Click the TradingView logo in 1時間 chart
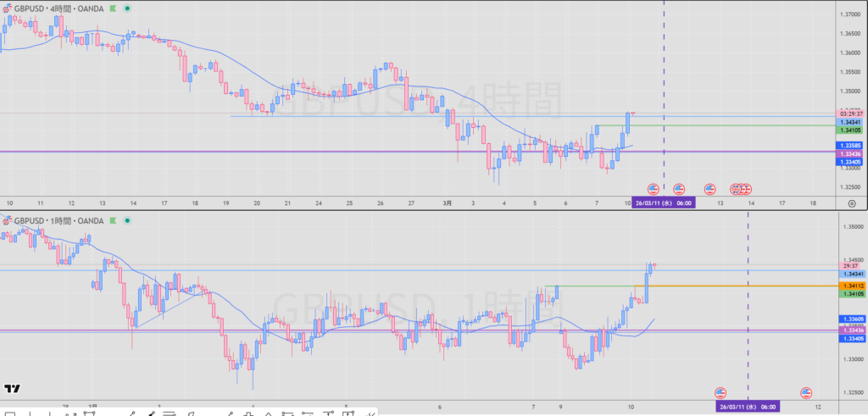The image size is (868, 416). click(12, 389)
